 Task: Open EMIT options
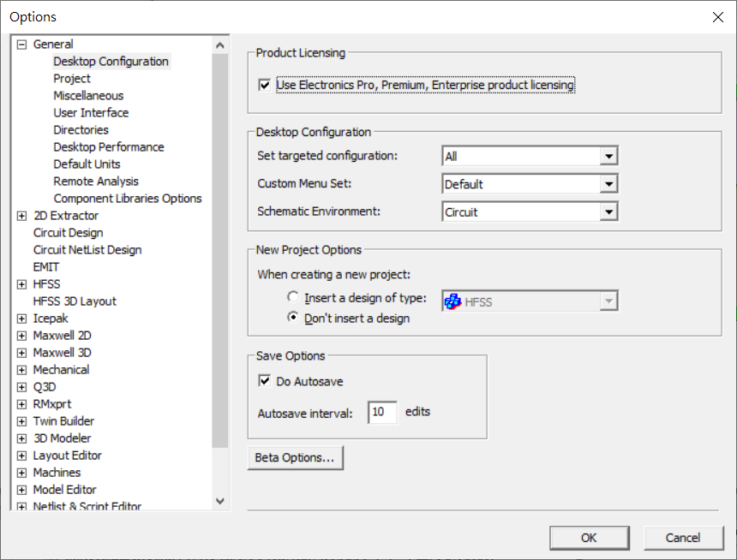[x=46, y=267]
